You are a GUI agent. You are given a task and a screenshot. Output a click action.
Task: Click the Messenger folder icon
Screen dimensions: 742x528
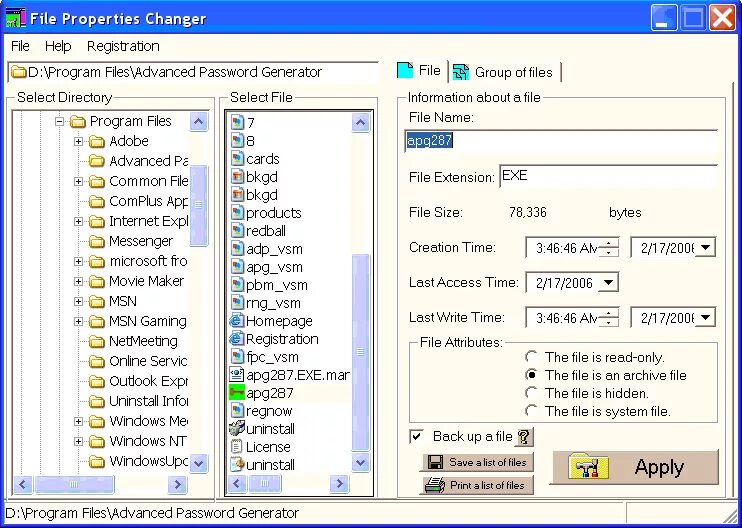[x=97, y=241]
